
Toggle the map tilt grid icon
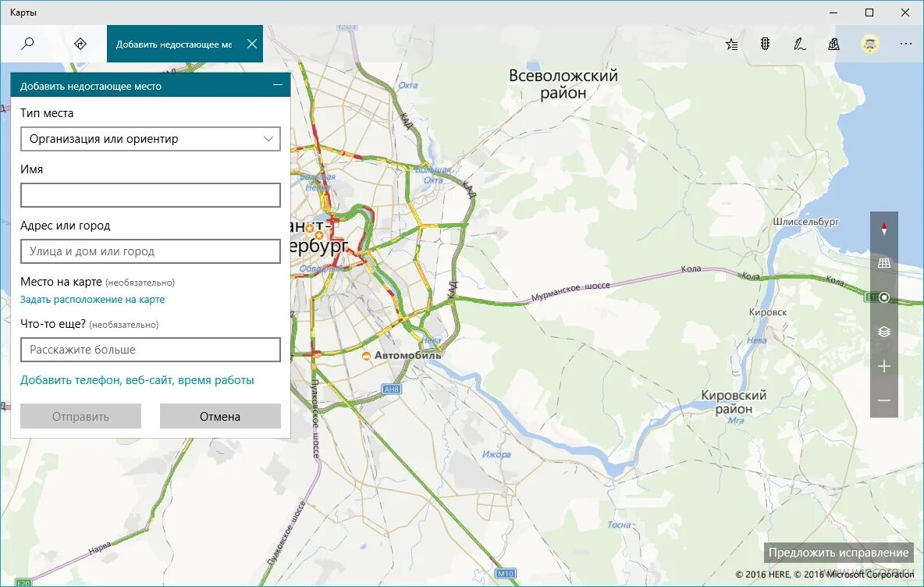884,263
